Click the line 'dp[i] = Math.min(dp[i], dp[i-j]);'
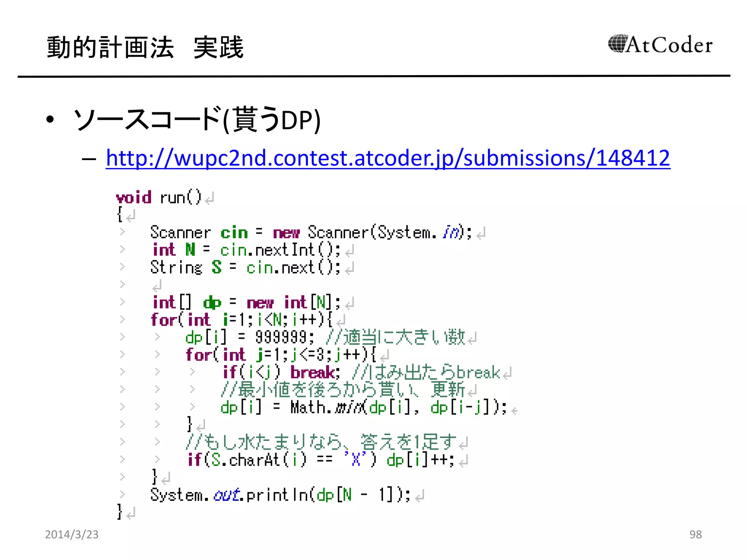Viewport: 747px width, 560px height. point(364,407)
